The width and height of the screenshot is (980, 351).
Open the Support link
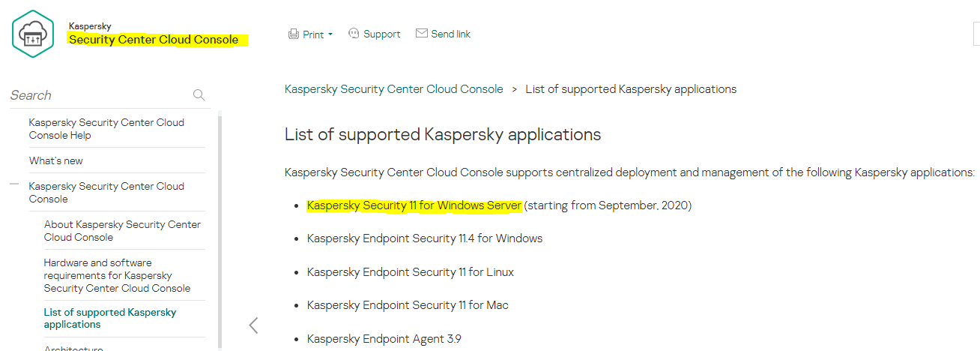pos(382,34)
